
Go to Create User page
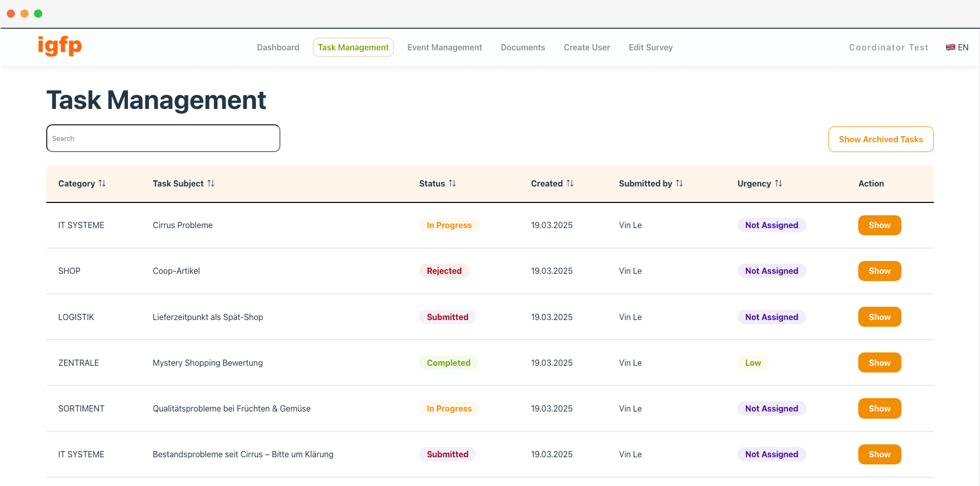click(x=587, y=47)
